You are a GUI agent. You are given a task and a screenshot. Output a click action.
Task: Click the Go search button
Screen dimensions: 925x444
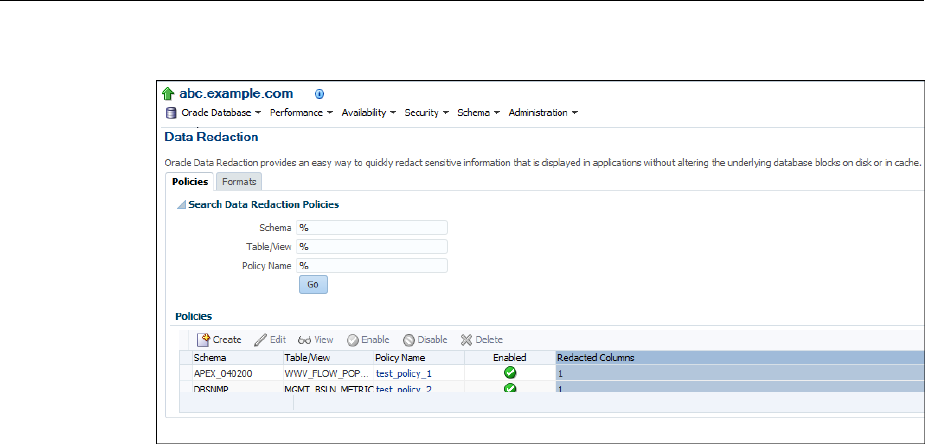click(313, 284)
